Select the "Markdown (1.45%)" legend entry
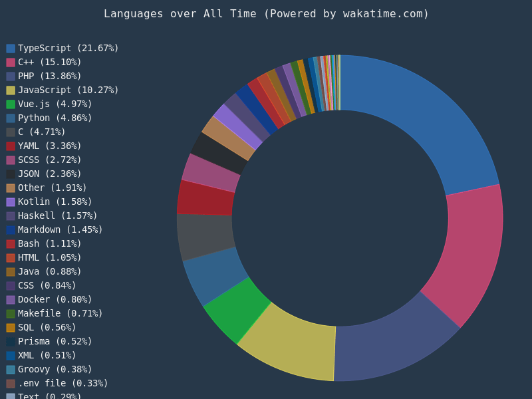 point(61,229)
